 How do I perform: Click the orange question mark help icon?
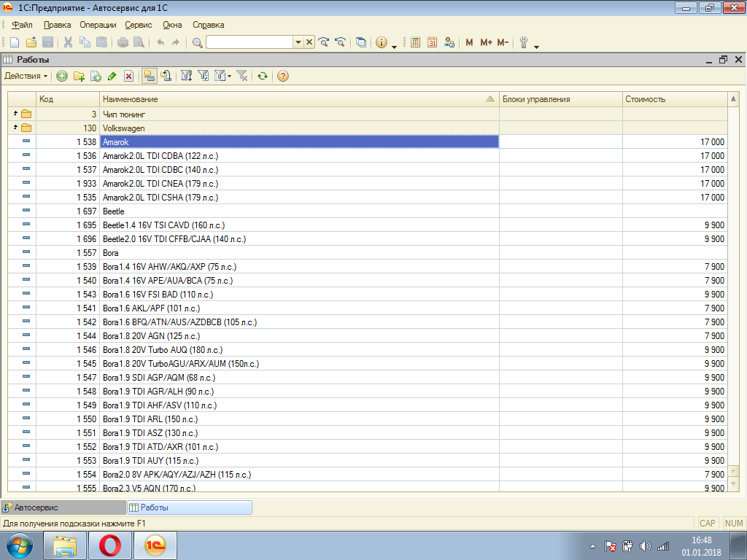(x=283, y=76)
